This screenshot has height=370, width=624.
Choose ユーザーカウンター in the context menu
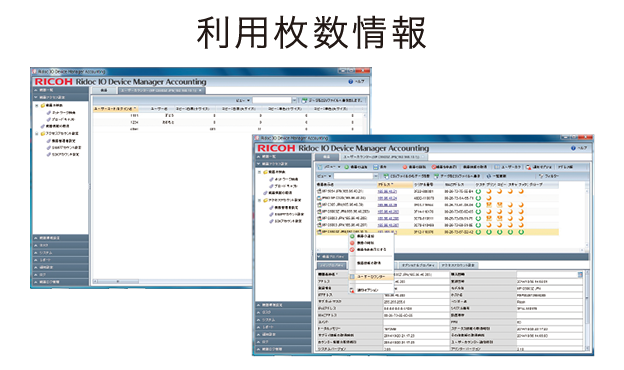click(x=371, y=277)
